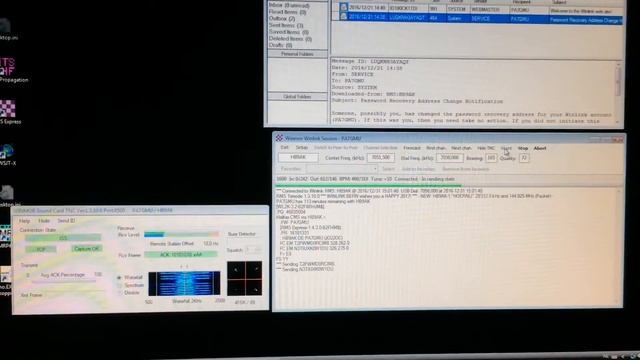Click the Personal Folders header button
The height and width of the screenshot is (360, 640).
(298, 54)
